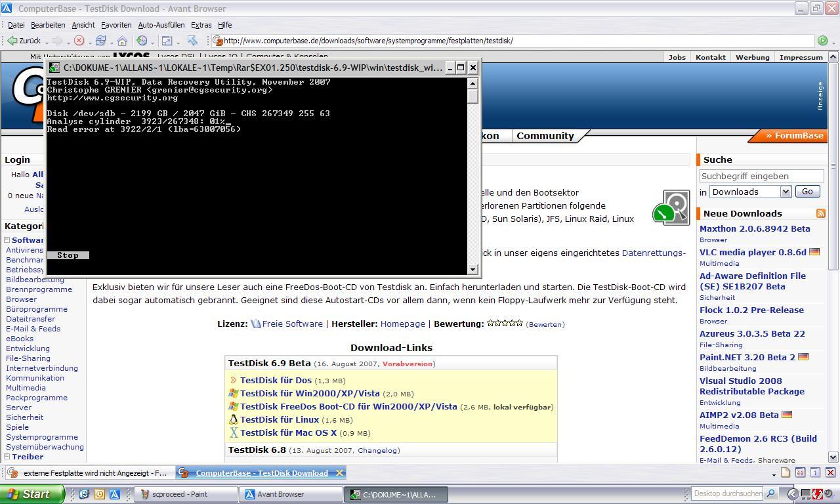Click the quick launch Internet Explorer icon
840x504 pixels.
[x=84, y=494]
